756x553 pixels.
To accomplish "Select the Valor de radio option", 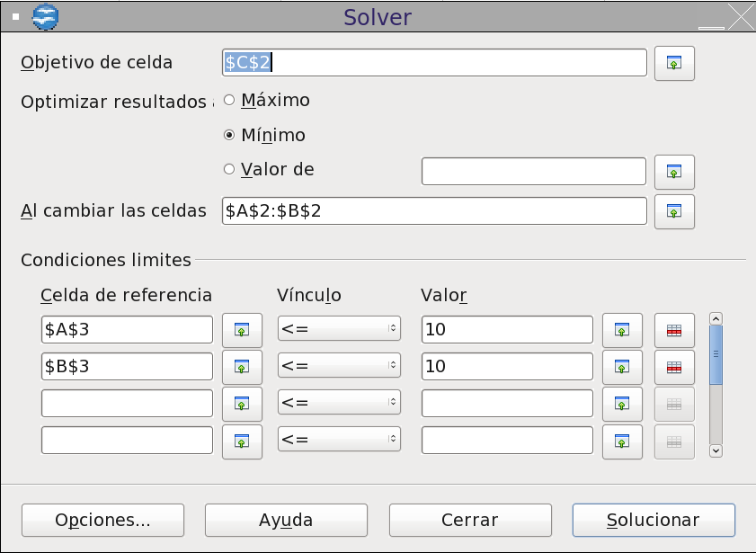I will [229, 169].
